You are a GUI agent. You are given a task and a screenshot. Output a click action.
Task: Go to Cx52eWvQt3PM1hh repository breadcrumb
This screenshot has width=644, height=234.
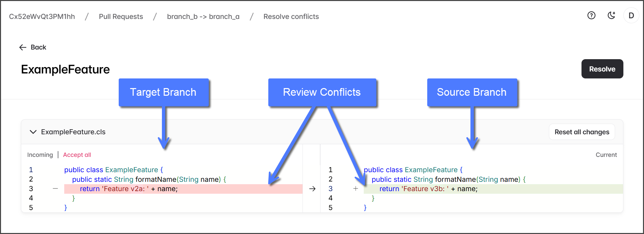pyautogui.click(x=42, y=17)
